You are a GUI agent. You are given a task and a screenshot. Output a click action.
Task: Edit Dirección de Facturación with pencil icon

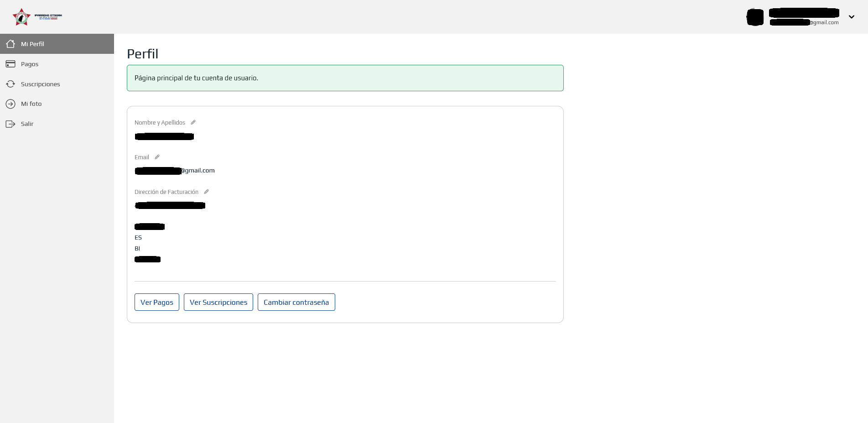(206, 191)
